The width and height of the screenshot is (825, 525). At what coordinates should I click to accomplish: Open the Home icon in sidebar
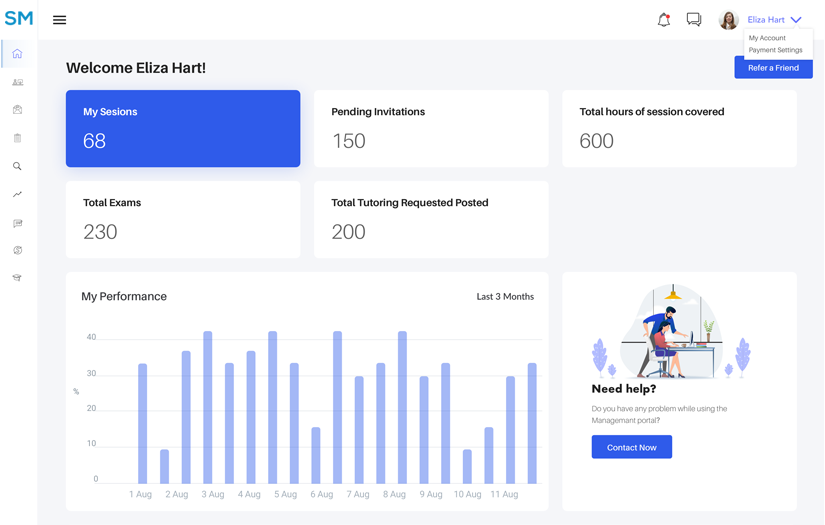17,54
